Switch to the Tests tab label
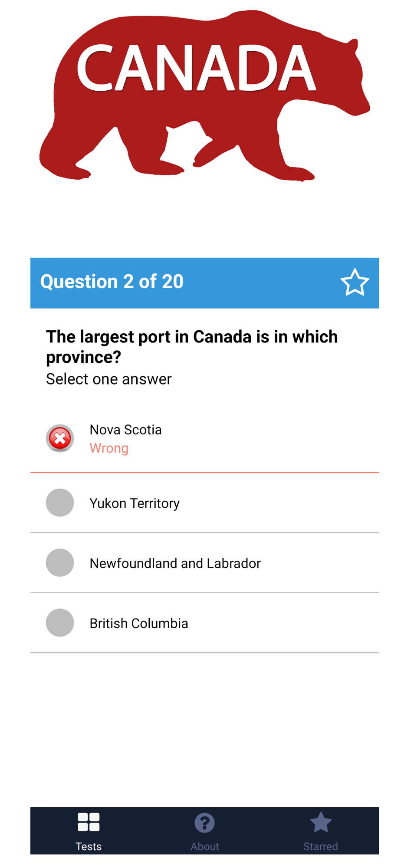 point(89,846)
